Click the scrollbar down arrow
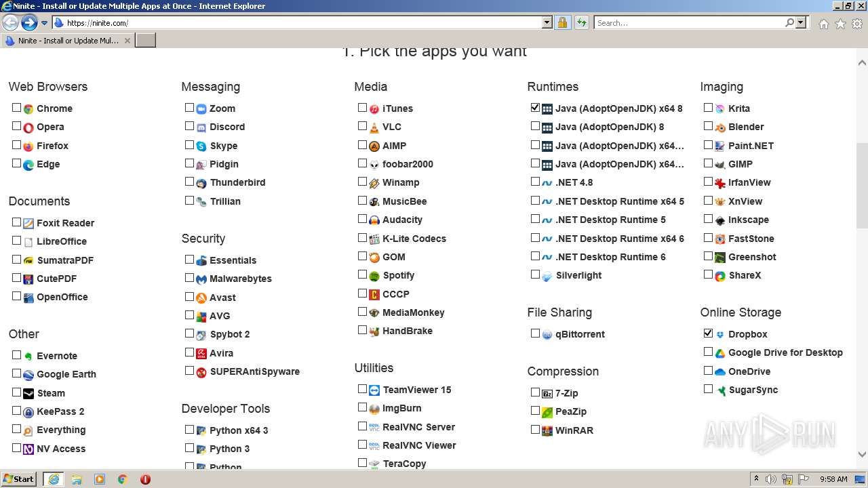 tap(862, 455)
